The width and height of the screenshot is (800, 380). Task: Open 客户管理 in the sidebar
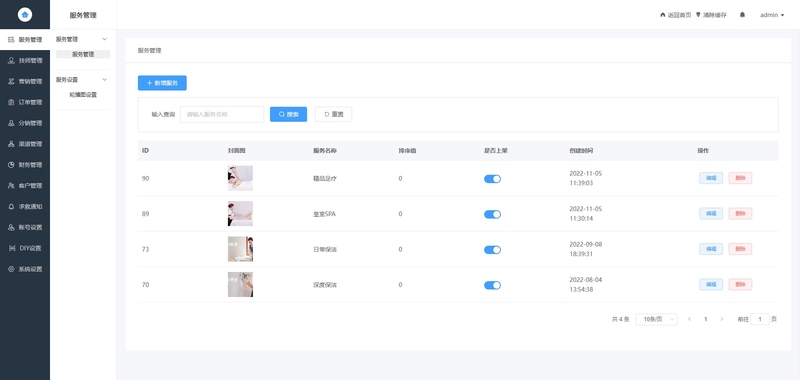[25, 186]
